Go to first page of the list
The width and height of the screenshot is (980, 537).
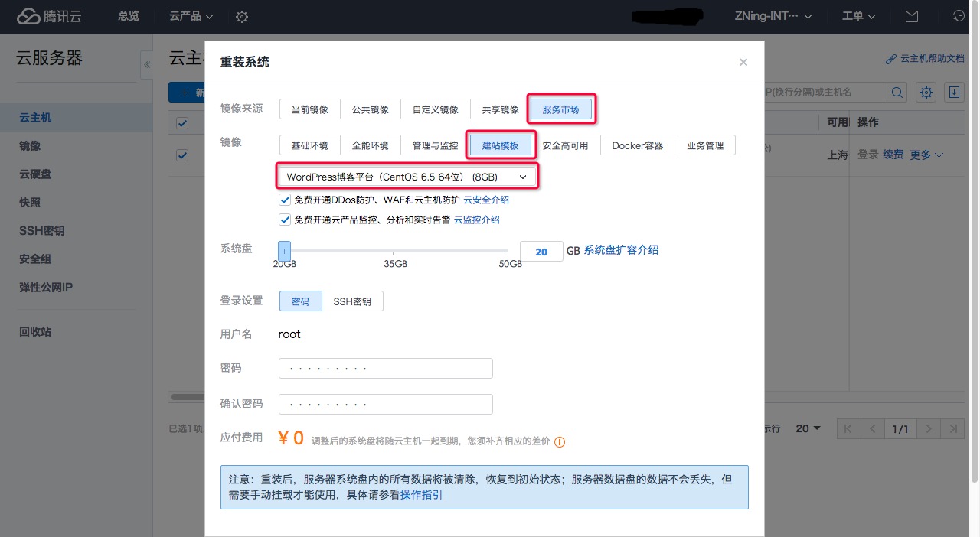[x=848, y=428]
